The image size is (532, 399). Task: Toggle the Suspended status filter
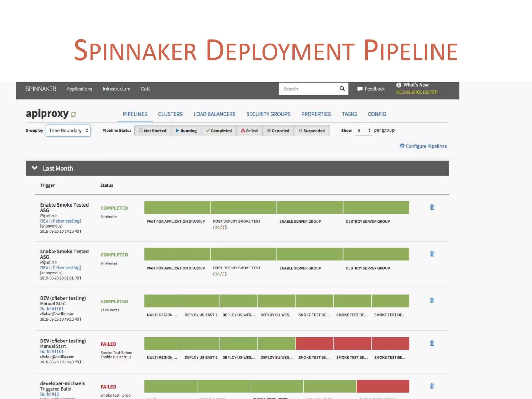tap(312, 131)
